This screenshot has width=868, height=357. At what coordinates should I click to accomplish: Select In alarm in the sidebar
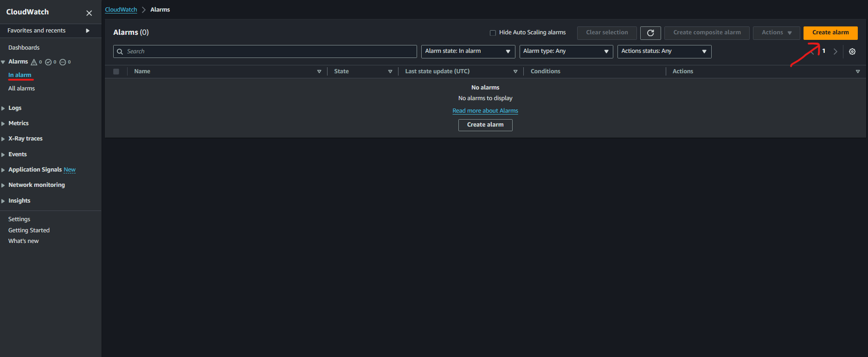coord(20,75)
